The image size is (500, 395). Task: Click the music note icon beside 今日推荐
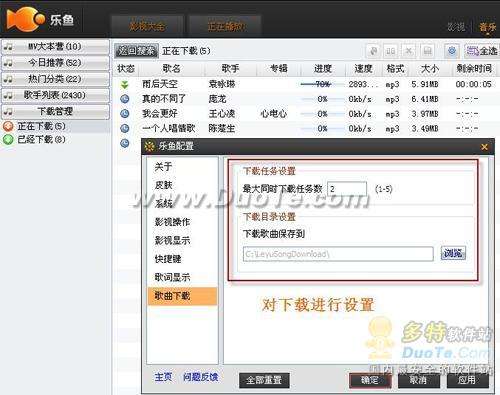point(9,63)
